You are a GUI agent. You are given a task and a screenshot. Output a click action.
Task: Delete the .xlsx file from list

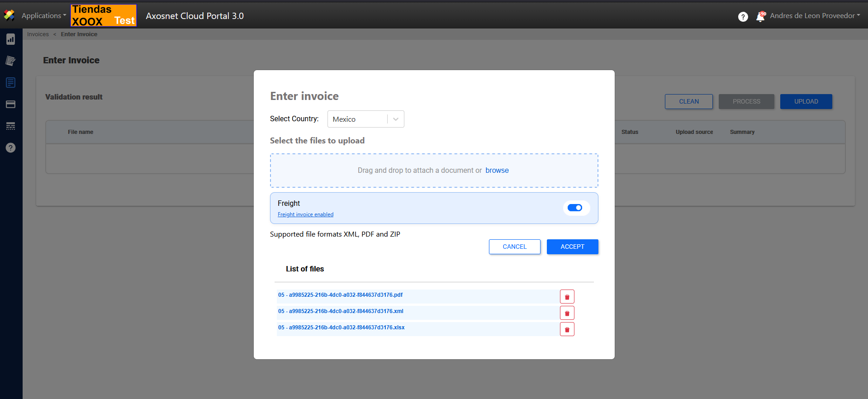point(567,329)
